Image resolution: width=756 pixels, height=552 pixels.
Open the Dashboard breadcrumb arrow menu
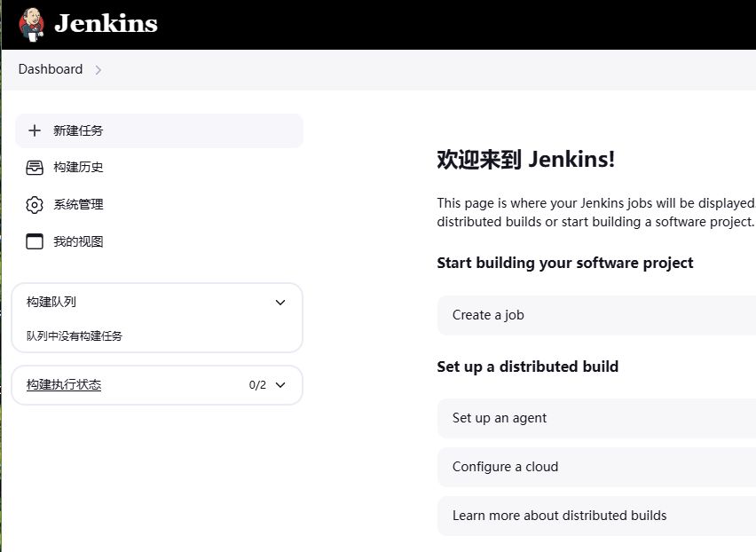point(98,70)
